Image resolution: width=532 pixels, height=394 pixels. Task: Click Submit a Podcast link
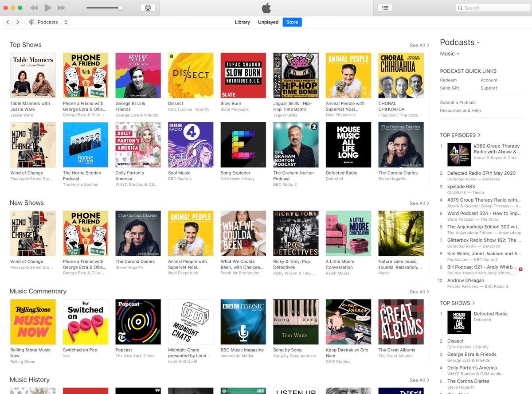459,103
